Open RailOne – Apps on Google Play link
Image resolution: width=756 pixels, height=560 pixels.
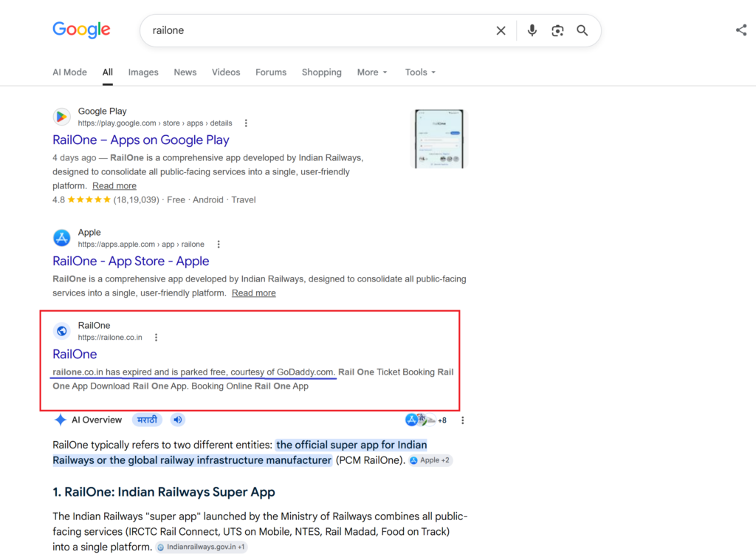141,140
